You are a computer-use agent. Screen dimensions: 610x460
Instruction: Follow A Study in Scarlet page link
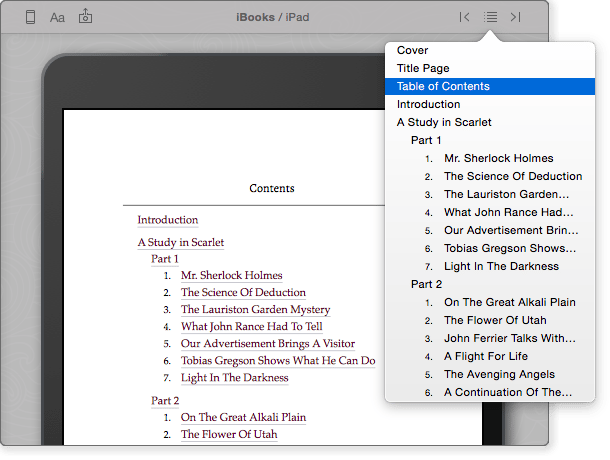[x=181, y=242]
